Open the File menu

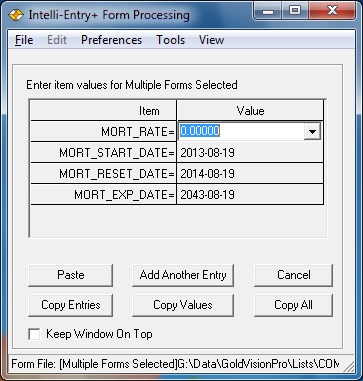[x=24, y=40]
